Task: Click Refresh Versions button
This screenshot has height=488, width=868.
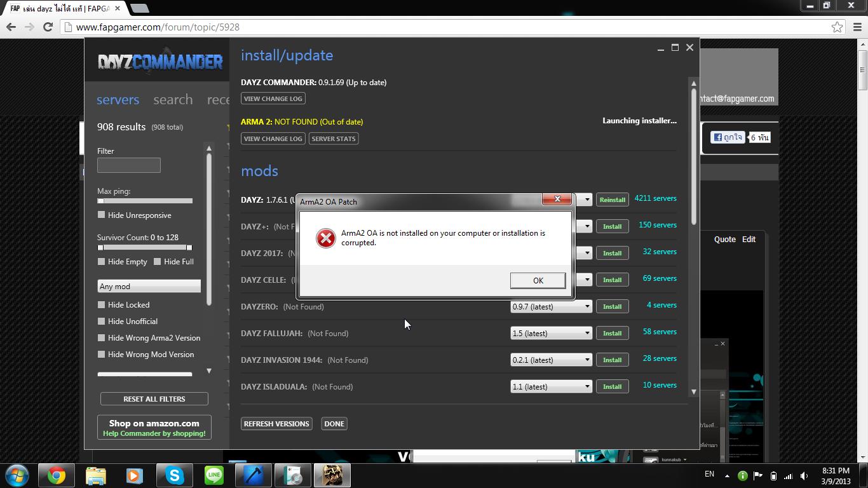Action: [276, 424]
